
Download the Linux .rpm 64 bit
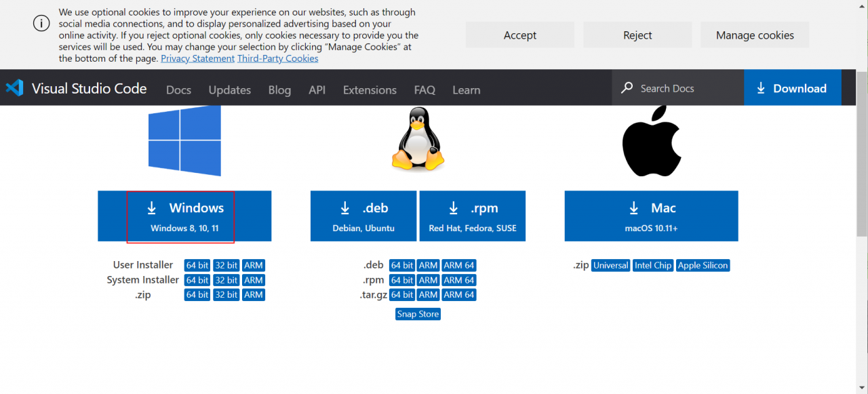[x=402, y=280]
